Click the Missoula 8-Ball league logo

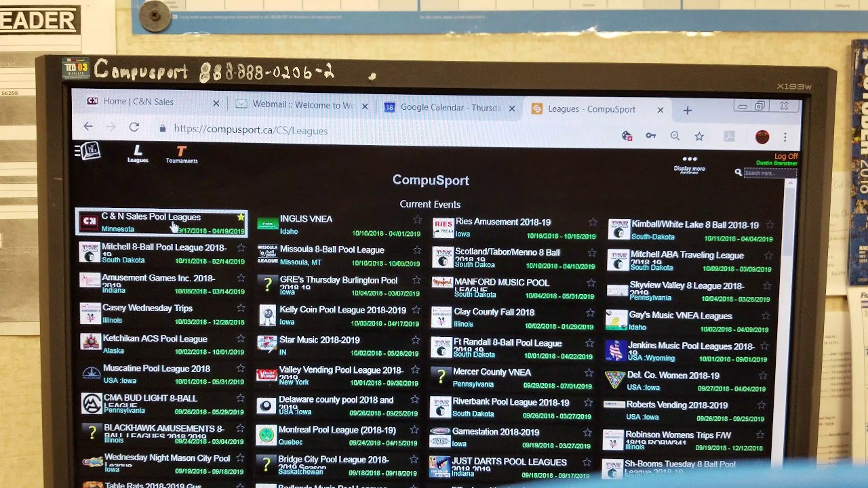pos(267,254)
